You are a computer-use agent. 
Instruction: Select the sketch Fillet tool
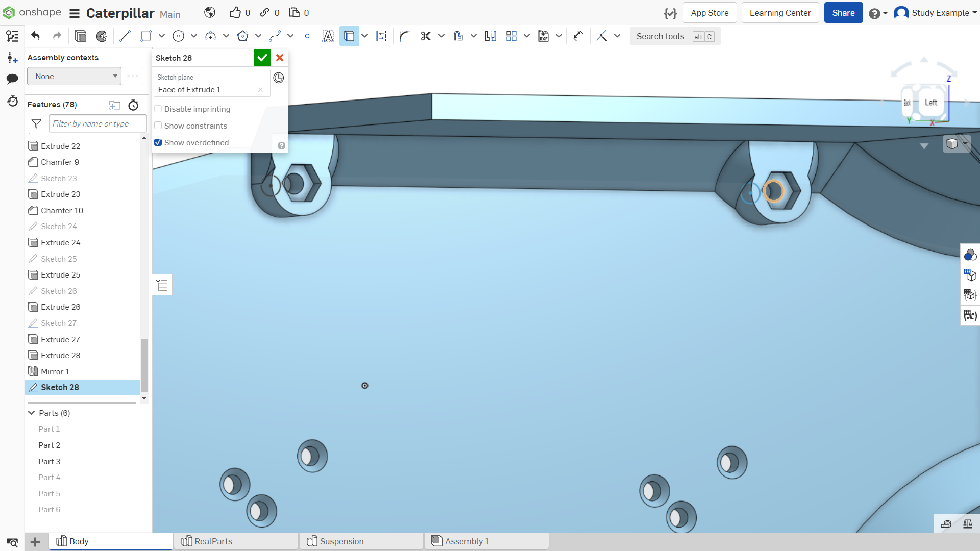click(x=405, y=36)
